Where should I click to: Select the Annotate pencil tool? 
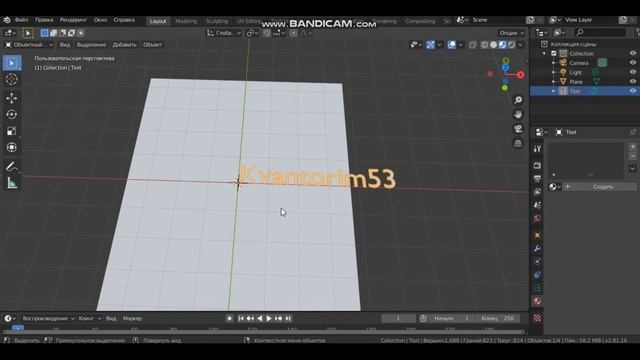point(12,167)
